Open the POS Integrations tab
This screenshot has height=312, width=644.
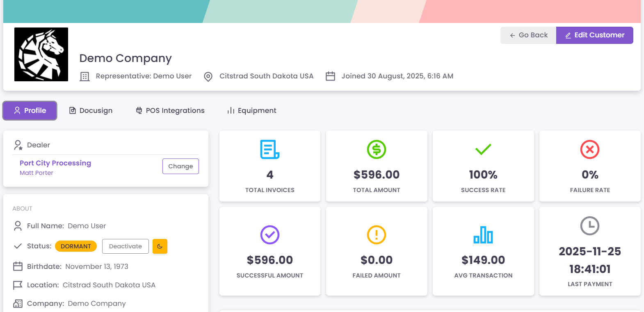coord(170,110)
